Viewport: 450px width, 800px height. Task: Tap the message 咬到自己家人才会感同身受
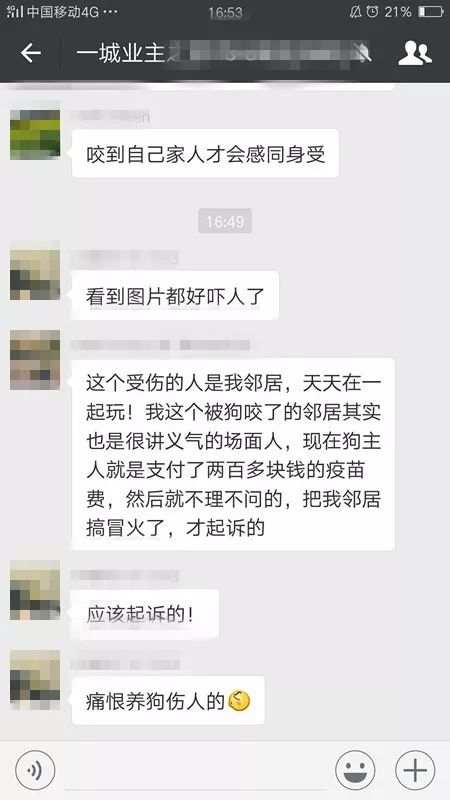tap(205, 154)
